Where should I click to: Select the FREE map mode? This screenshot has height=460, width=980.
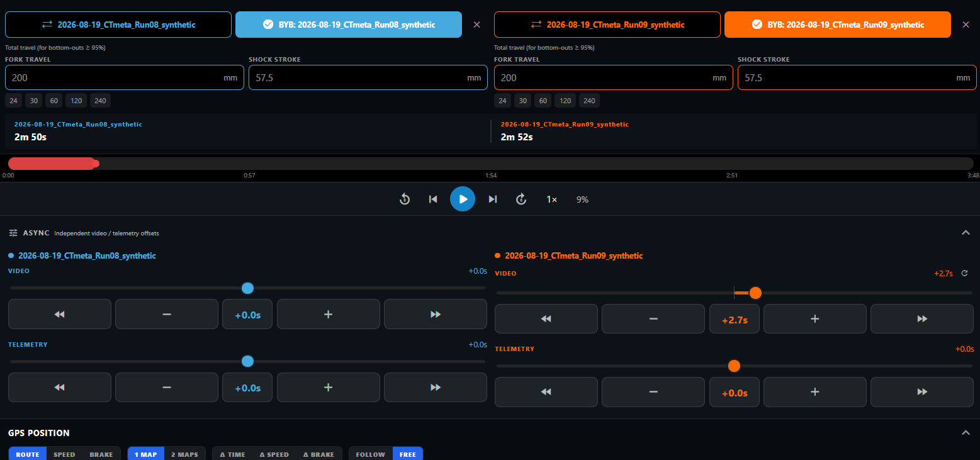click(408, 454)
